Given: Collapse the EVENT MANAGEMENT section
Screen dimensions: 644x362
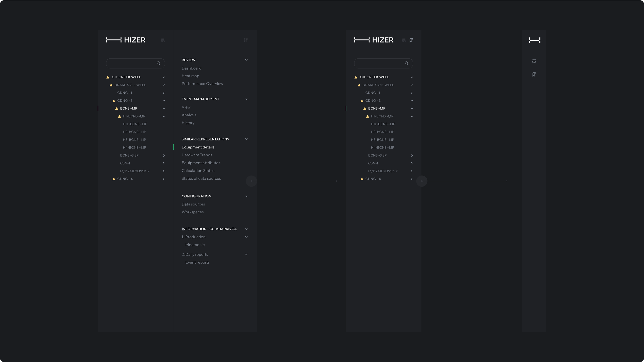Looking at the screenshot, I should coord(246,99).
